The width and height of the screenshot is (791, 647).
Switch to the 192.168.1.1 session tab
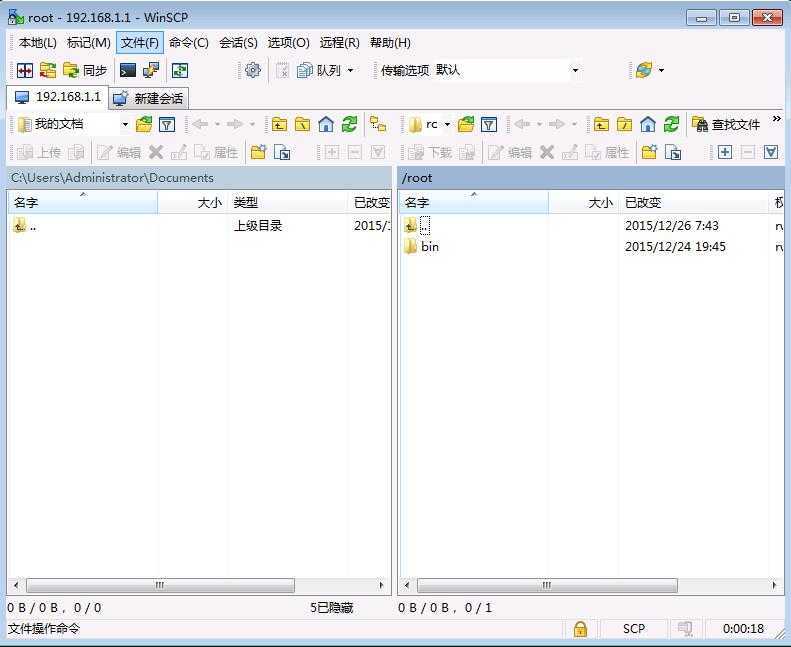[57, 97]
